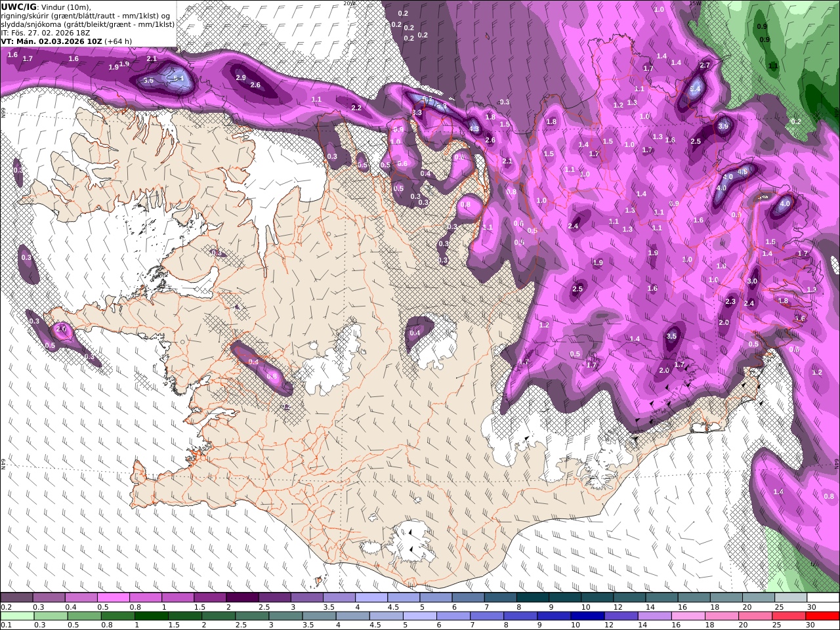The image size is (840, 630).
Task: Click rain legend swatch between 4 and 4.5
Action: click(352, 616)
